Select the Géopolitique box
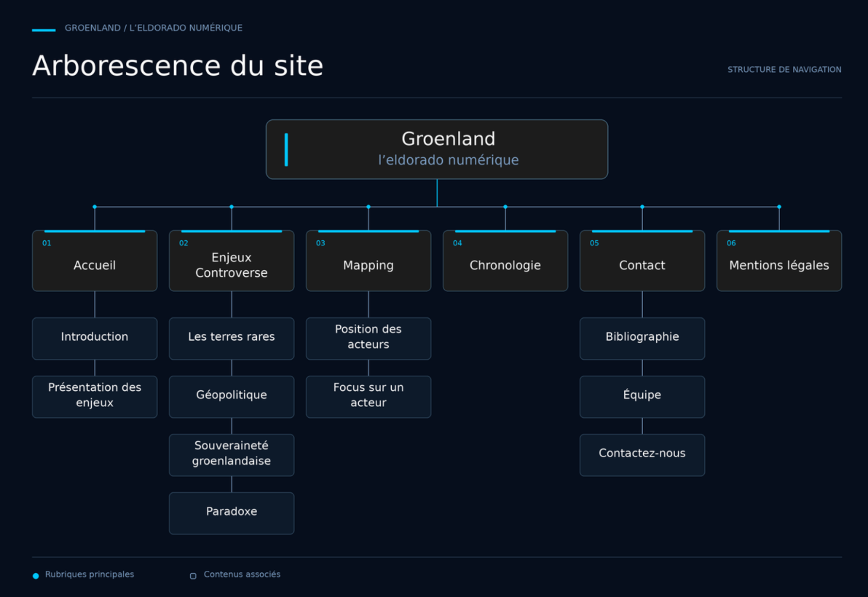 (x=232, y=397)
